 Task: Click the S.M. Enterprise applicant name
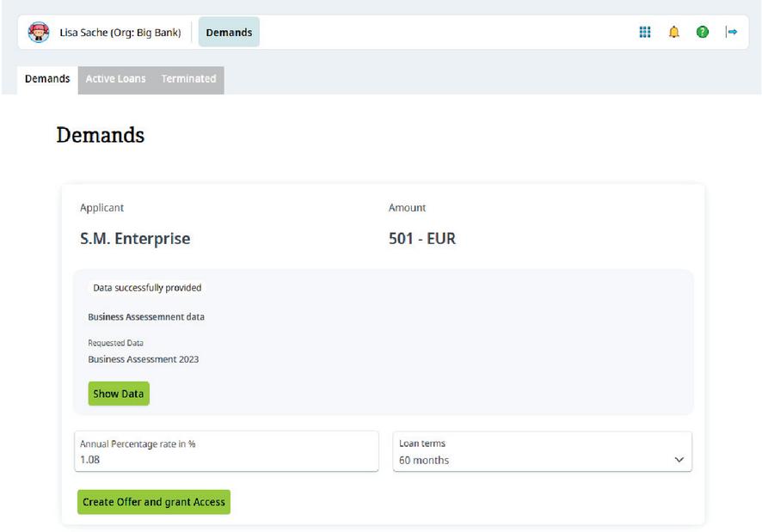(135, 239)
